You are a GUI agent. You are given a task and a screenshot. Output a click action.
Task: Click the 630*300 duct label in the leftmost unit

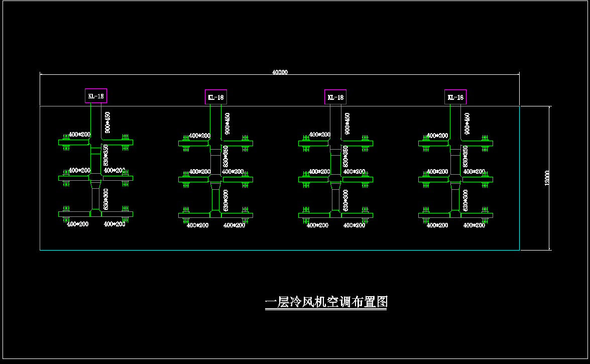point(106,199)
